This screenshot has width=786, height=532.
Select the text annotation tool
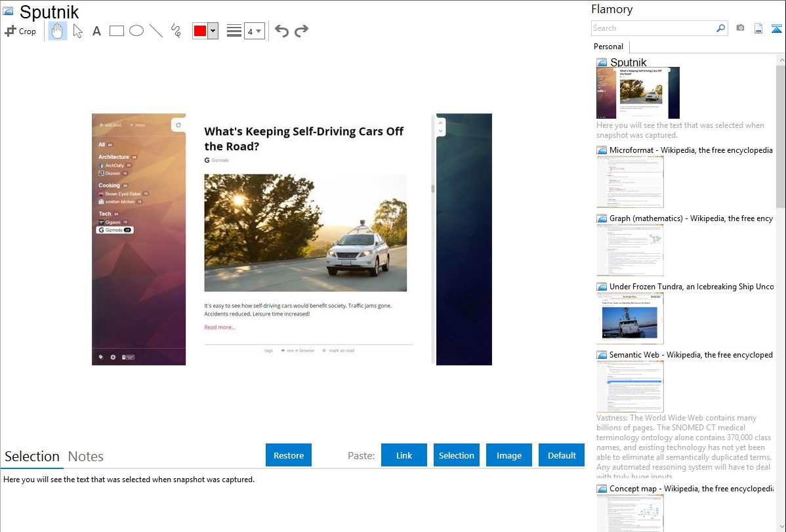[96, 31]
